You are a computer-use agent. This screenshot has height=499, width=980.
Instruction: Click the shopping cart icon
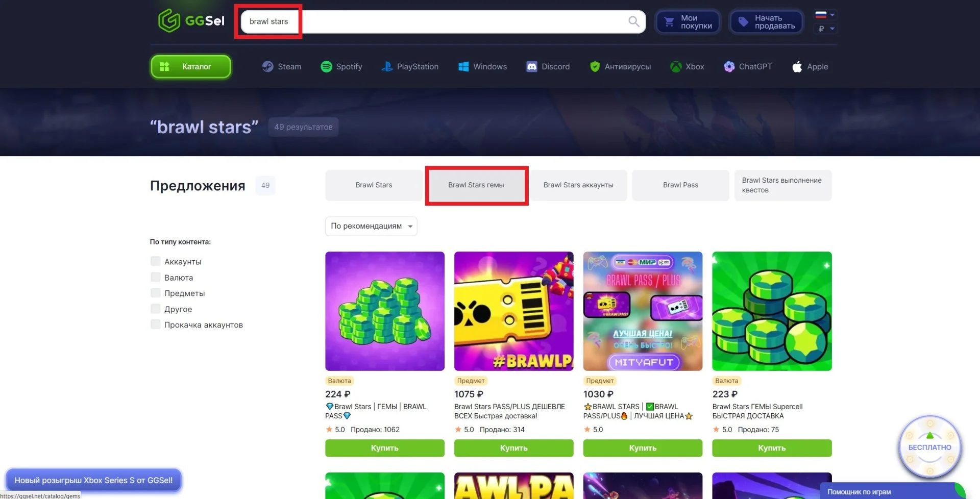[669, 22]
